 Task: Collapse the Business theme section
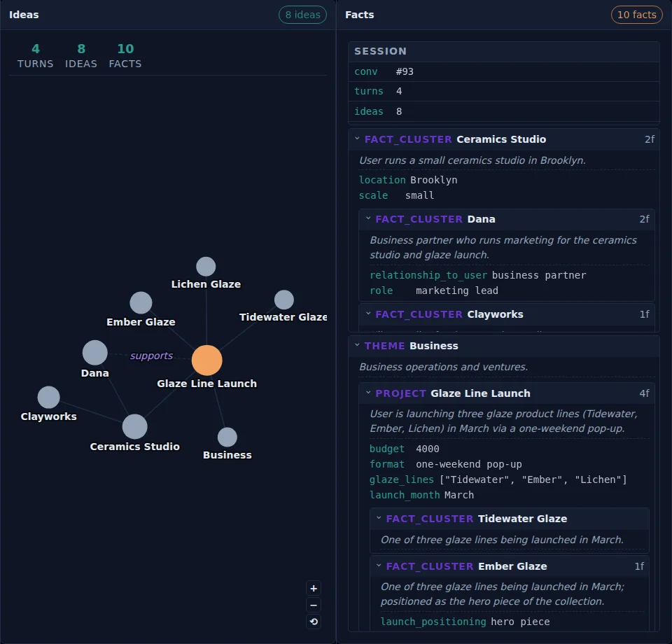tap(357, 345)
